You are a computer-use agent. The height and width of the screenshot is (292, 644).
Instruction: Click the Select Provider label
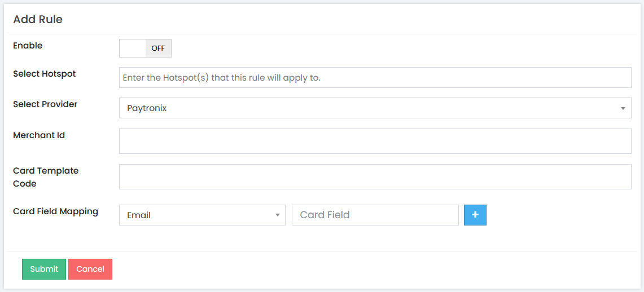[45, 104]
